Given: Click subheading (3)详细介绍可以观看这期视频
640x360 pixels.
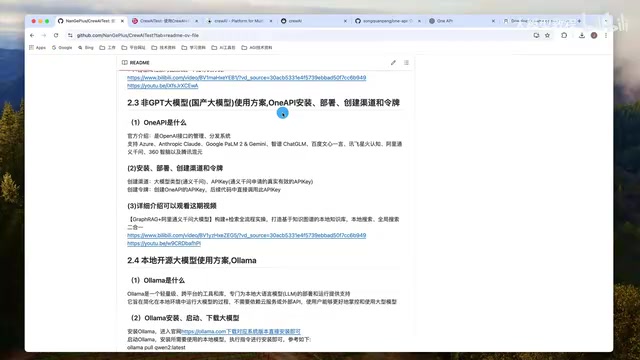Looking at the screenshot, I should coord(172,206).
